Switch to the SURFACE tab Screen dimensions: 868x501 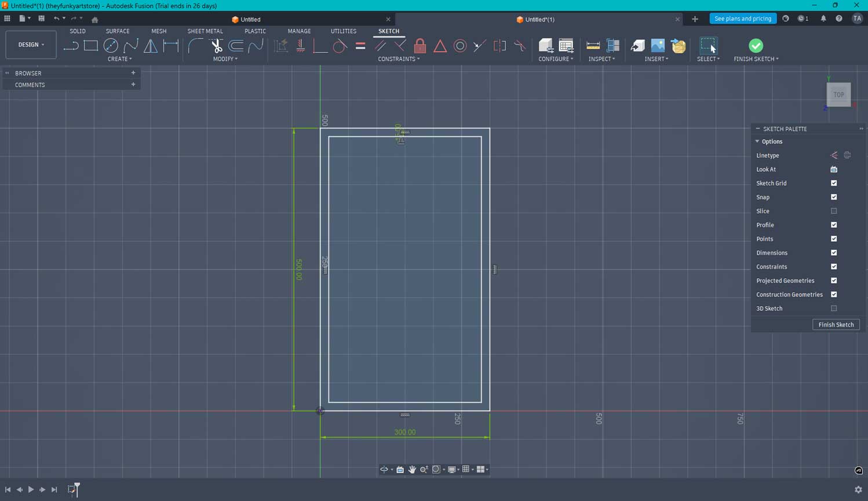(x=118, y=31)
